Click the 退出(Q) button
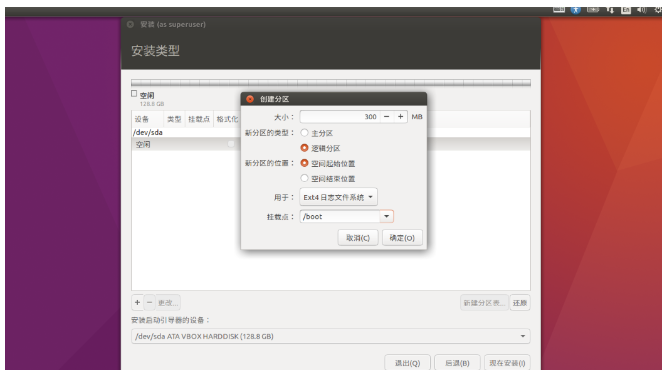Image resolution: width=667 pixels, height=376 pixels. pos(408,363)
